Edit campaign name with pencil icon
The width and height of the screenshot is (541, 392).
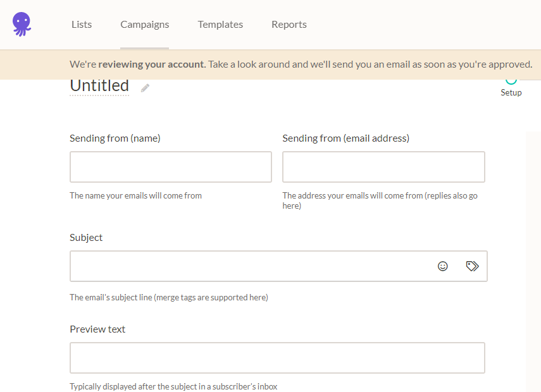pos(146,89)
